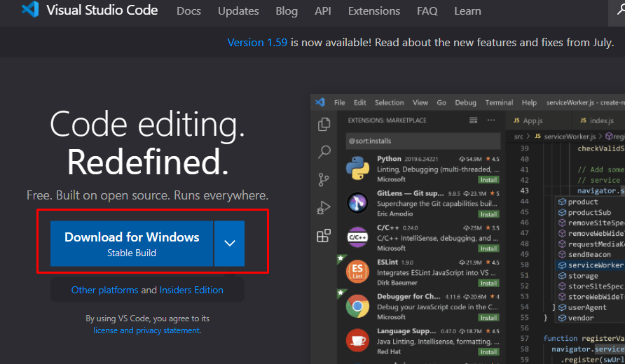
Task: Click the Debugger for Chrome icon
Action: 357,306
